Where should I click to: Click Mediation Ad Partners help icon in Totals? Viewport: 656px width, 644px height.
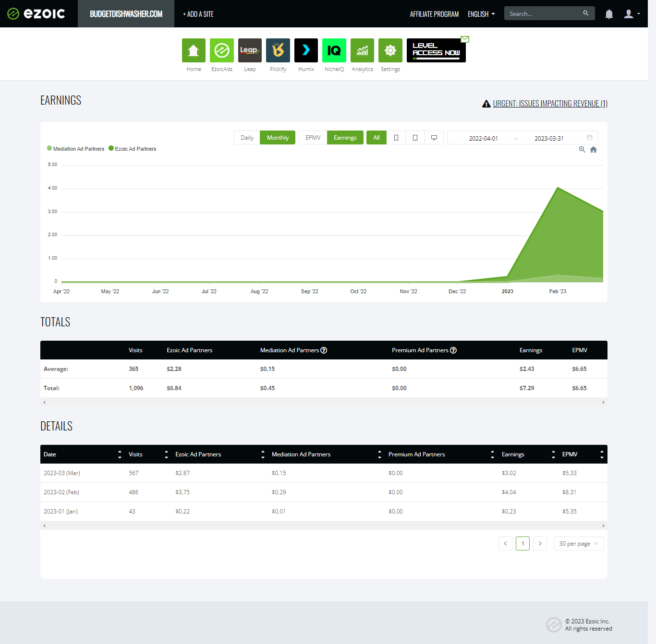[x=324, y=350]
